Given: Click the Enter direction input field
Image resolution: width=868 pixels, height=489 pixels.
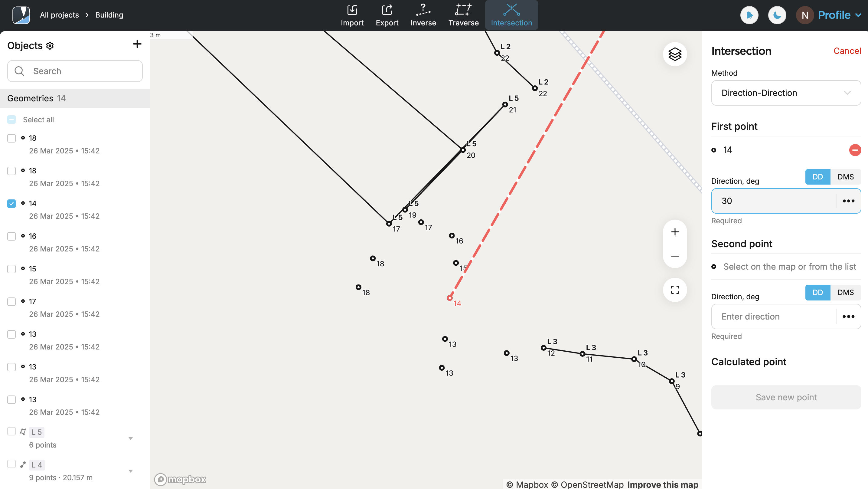Looking at the screenshot, I should point(774,317).
